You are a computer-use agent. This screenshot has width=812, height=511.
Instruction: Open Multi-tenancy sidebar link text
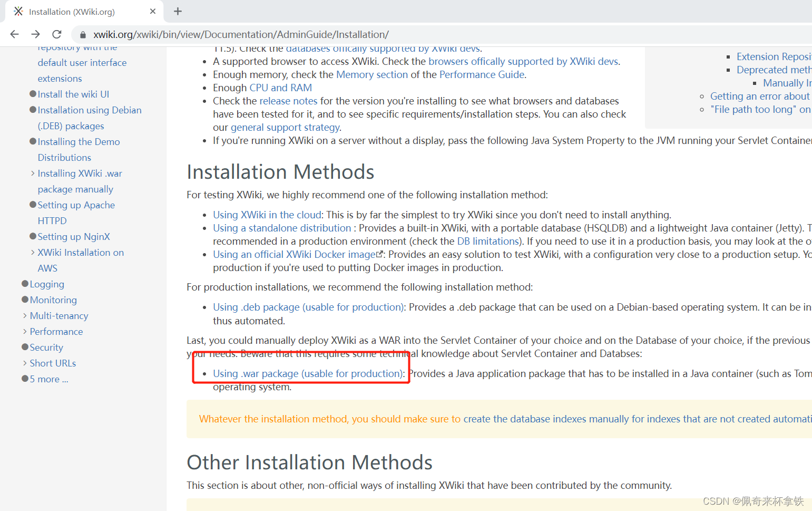59,315
